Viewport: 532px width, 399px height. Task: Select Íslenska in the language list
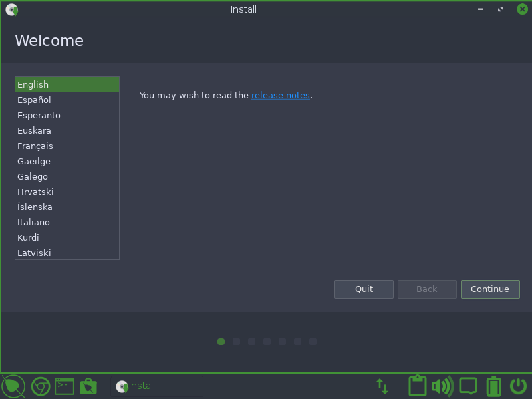[x=67, y=207]
